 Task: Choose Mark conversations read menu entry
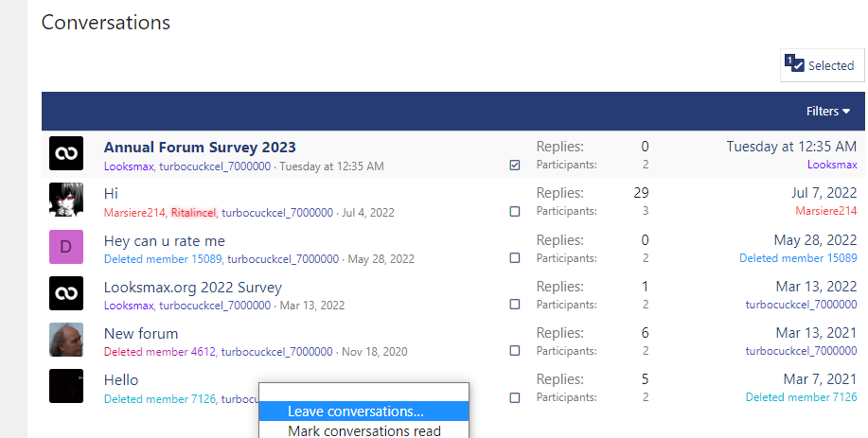tap(363, 431)
